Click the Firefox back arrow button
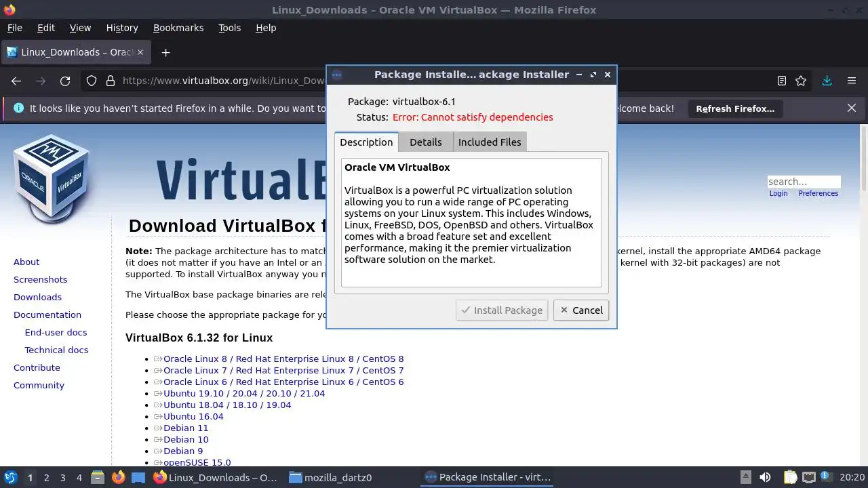The image size is (868, 488). 16,81
